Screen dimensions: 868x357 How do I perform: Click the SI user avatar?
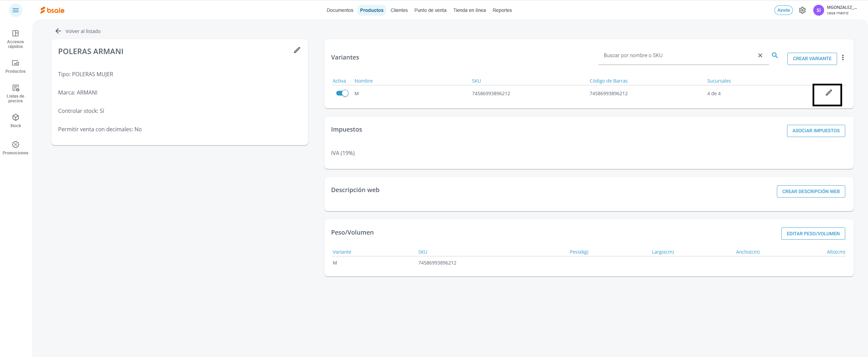click(819, 10)
